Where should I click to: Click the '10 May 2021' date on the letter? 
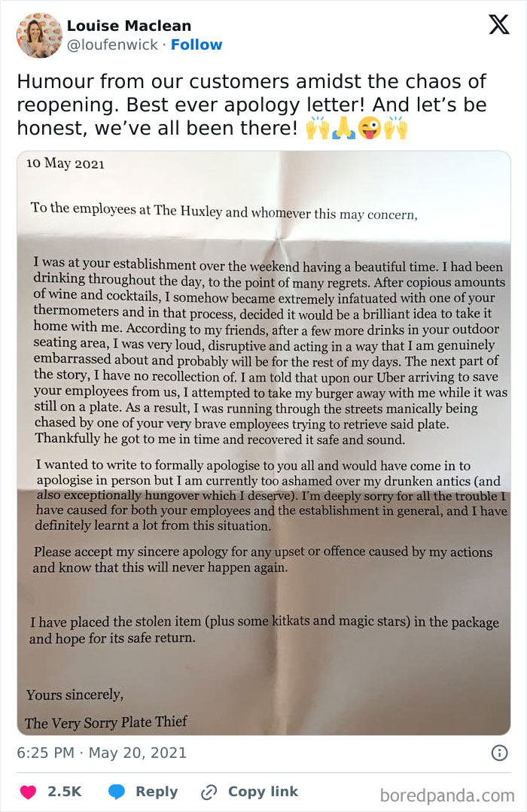coord(65,163)
